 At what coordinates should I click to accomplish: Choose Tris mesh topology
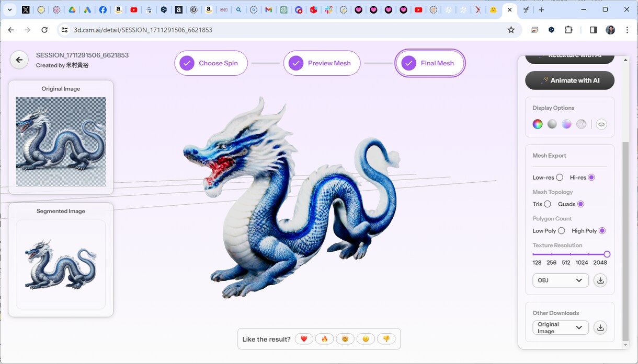548,204
